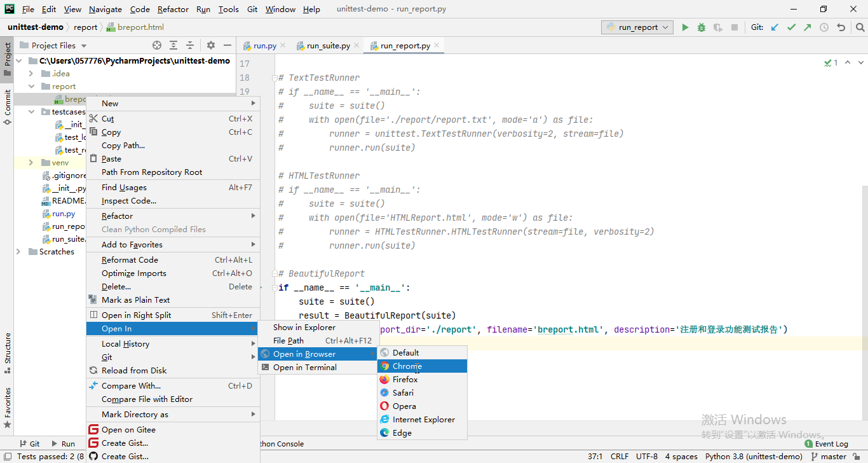Change Python 3.8 interpreter in status bar
868x463 pixels.
pos(754,457)
